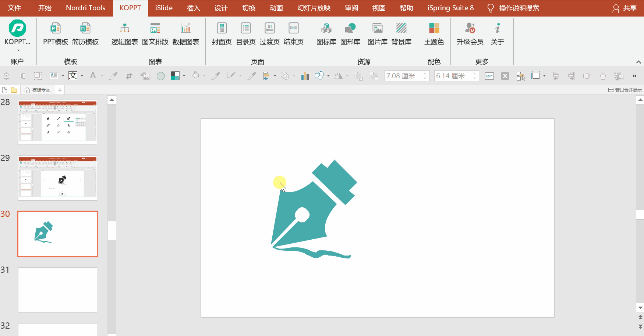Select slide 29 thumbnail
Screen dimensions: 644x336
[58, 178]
